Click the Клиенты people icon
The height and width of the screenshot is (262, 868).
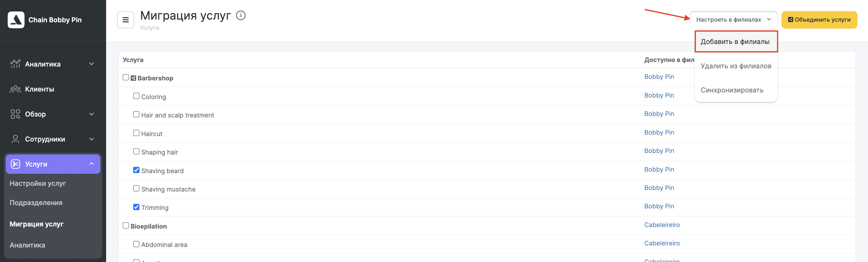pos(15,89)
